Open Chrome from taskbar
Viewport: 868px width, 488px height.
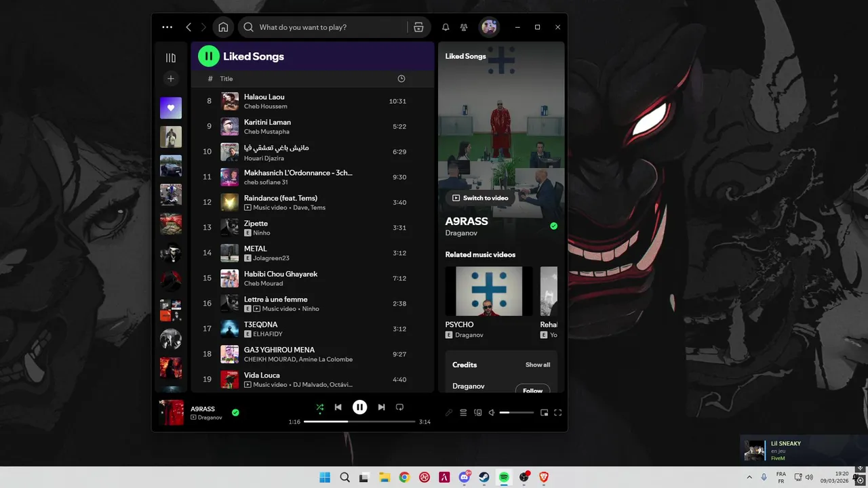tap(404, 477)
